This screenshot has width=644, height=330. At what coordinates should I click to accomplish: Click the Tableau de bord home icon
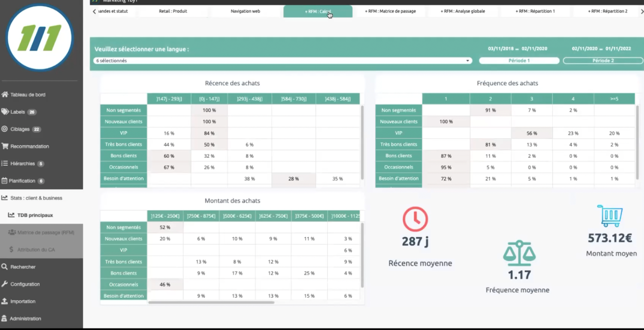(x=5, y=95)
